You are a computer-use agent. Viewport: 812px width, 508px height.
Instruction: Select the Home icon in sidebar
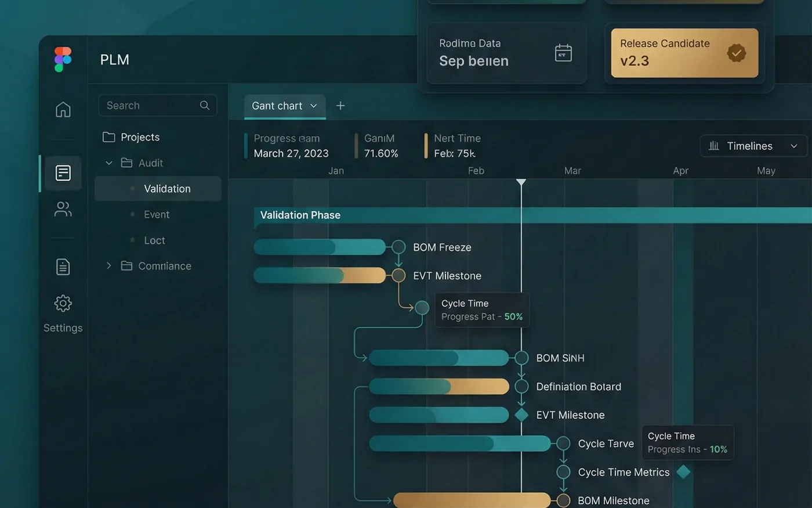[62, 109]
